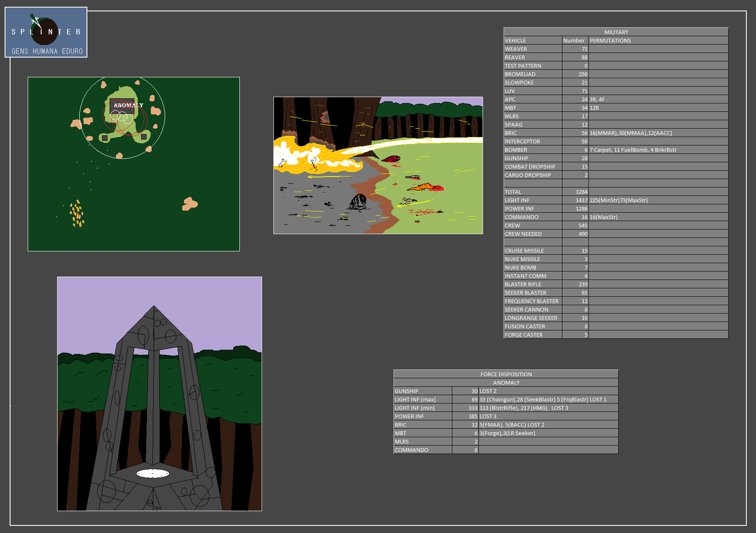Click the white oval at the pyramid base
The width and height of the screenshot is (756, 533).
pos(152,474)
